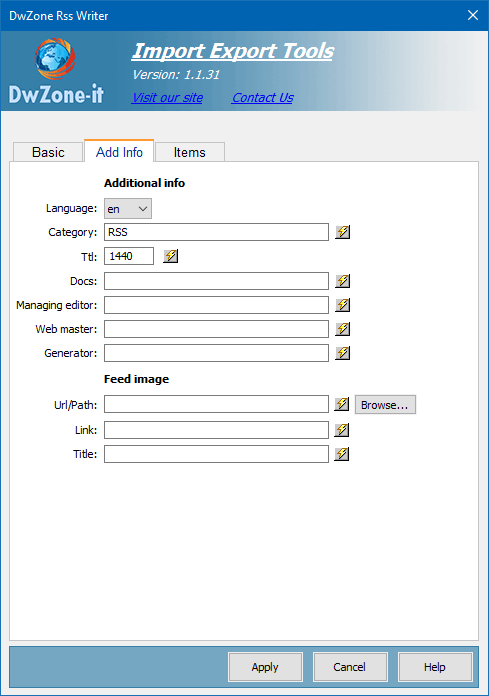Click the lightning icon for feed image Link

342,430
